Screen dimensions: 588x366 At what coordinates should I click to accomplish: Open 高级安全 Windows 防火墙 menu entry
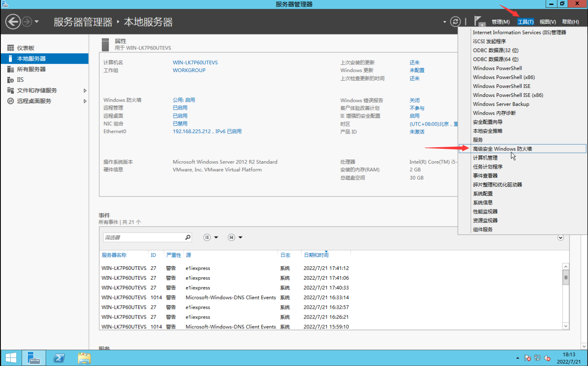(x=522, y=149)
